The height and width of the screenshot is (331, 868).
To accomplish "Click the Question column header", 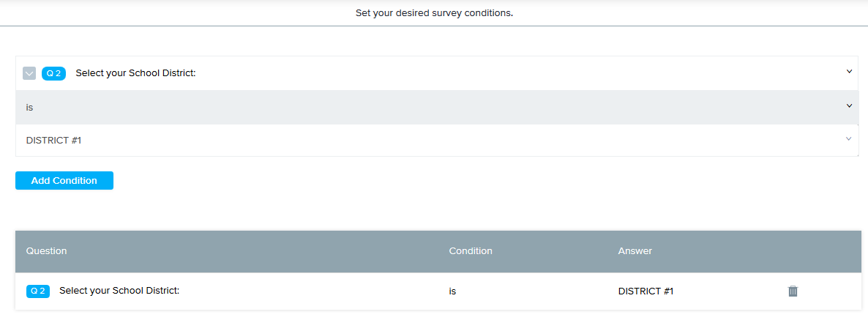I will 46,251.
